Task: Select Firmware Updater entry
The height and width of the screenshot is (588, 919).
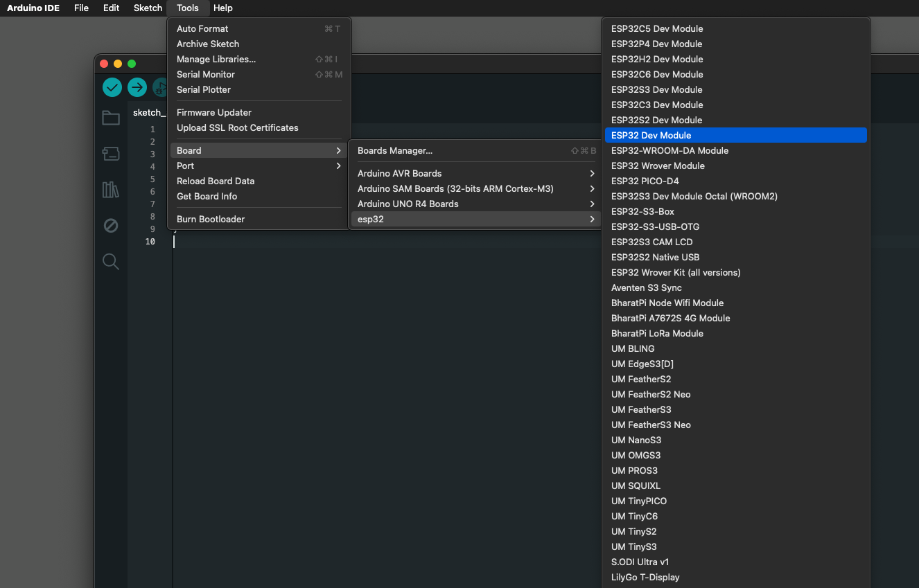Action: pos(259,112)
